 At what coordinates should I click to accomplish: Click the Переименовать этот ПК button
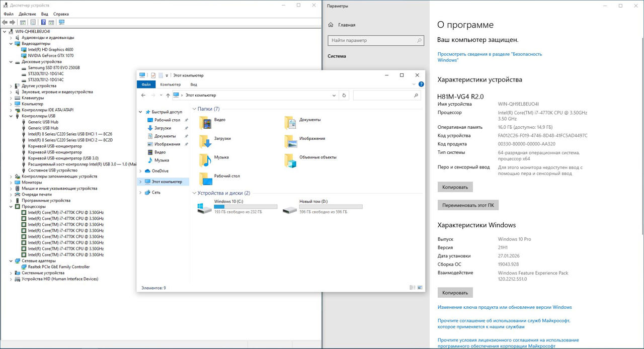pyautogui.click(x=468, y=205)
